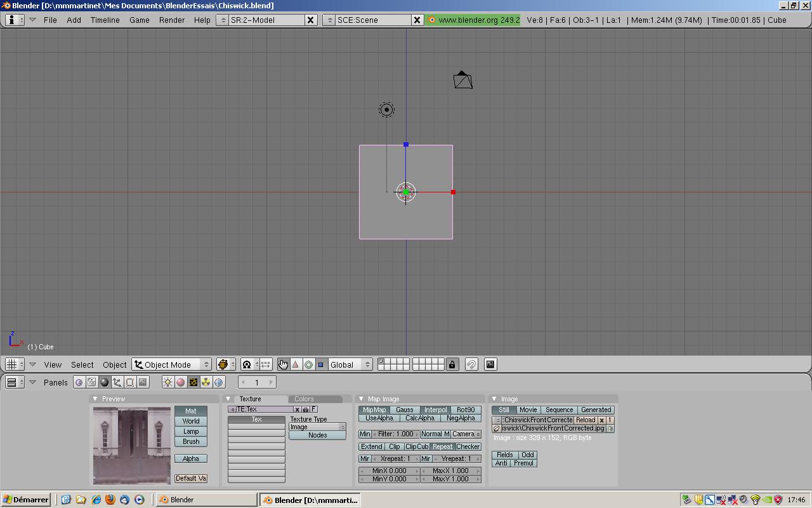Open Texture buttons checkered icon
This screenshot has height=508, width=812.
click(x=193, y=382)
